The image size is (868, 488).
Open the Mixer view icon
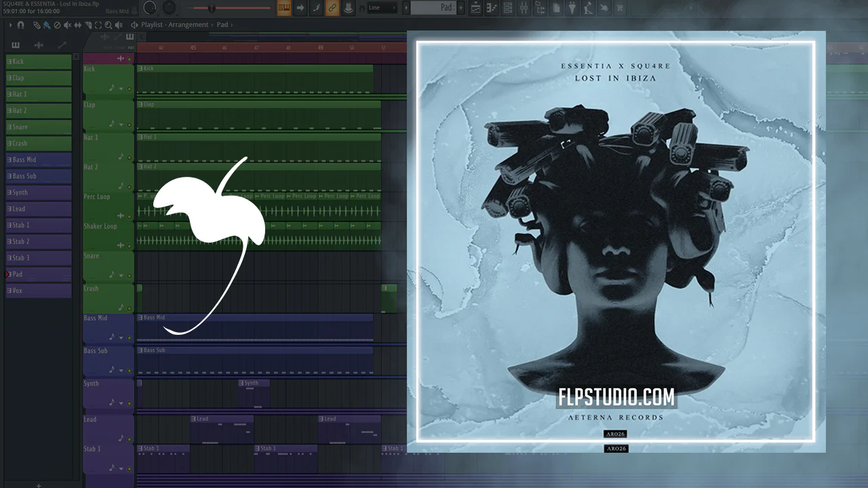pos(524,8)
